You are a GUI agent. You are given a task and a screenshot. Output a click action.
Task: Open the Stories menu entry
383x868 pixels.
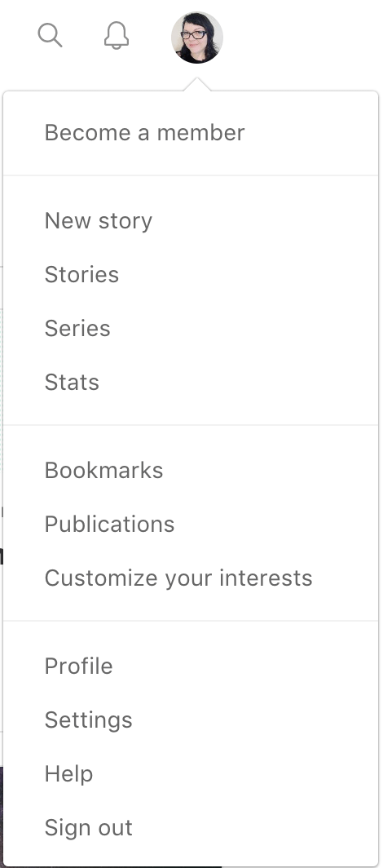coord(81,275)
